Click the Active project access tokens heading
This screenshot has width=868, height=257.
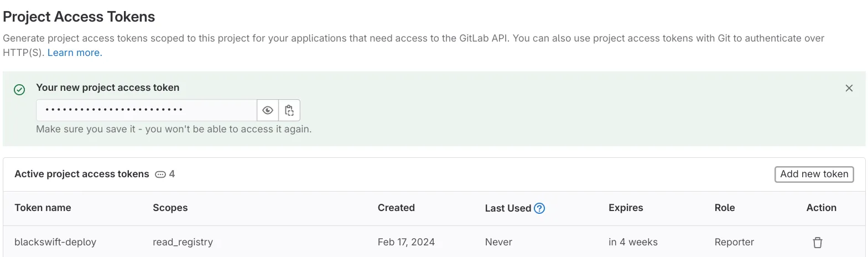[82, 174]
